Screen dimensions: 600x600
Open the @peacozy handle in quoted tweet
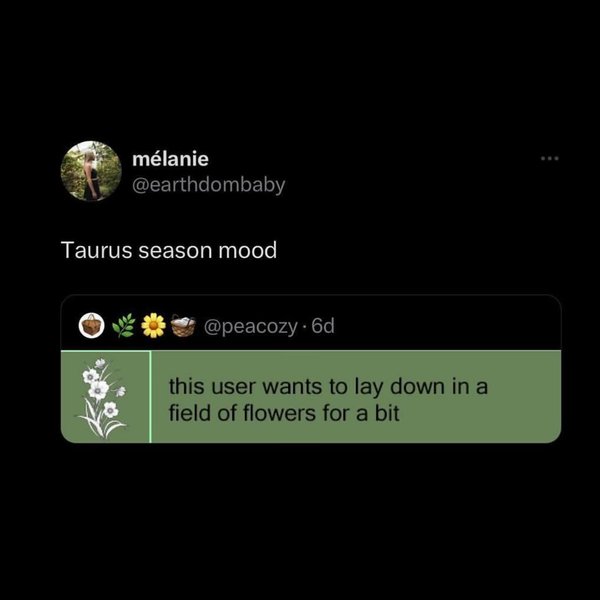point(251,326)
